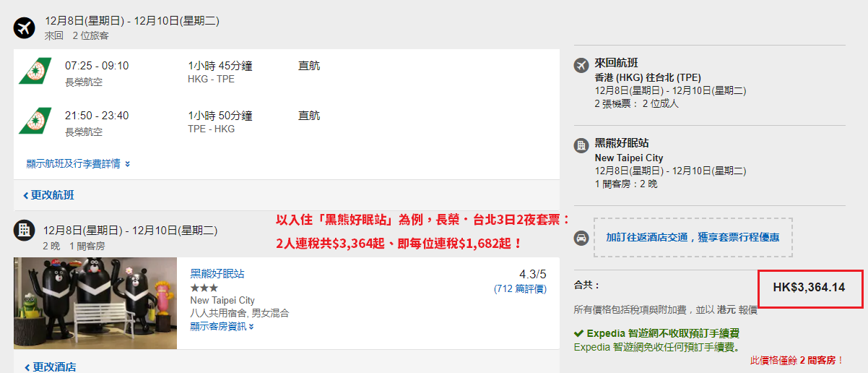Click the 更改酒店 link
Image resolution: width=868 pixels, height=373 pixels.
click(48, 366)
